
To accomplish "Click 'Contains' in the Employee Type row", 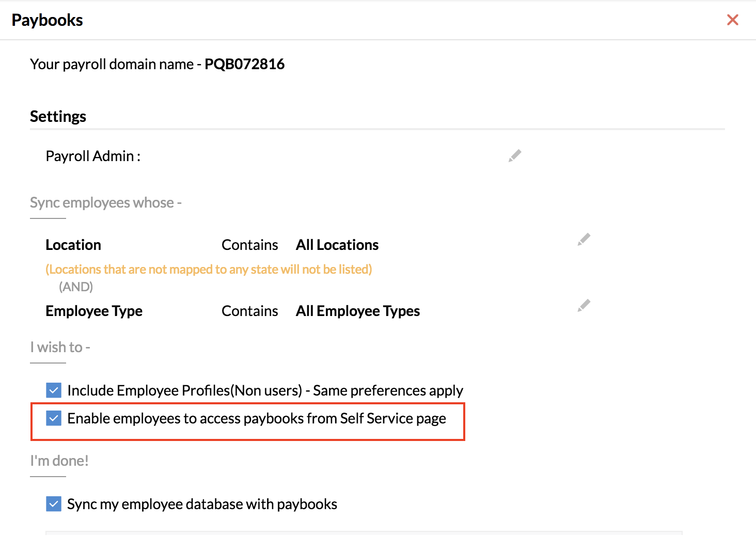I will click(250, 311).
